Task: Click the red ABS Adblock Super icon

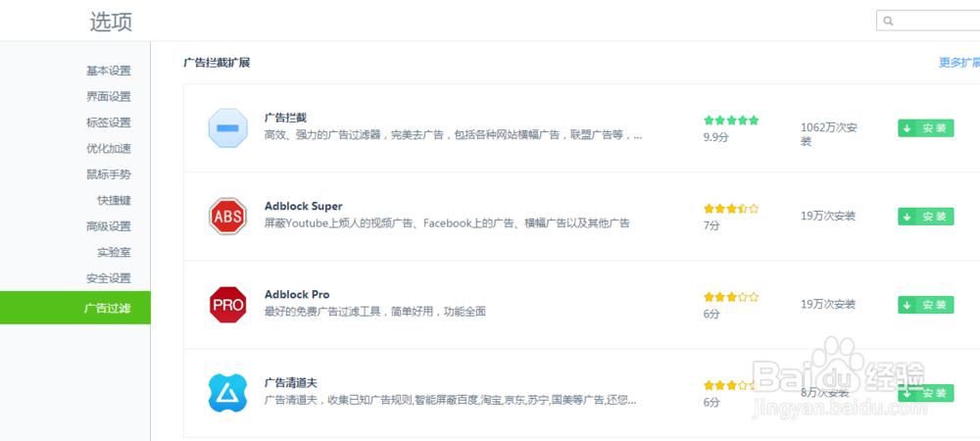Action: click(x=228, y=217)
